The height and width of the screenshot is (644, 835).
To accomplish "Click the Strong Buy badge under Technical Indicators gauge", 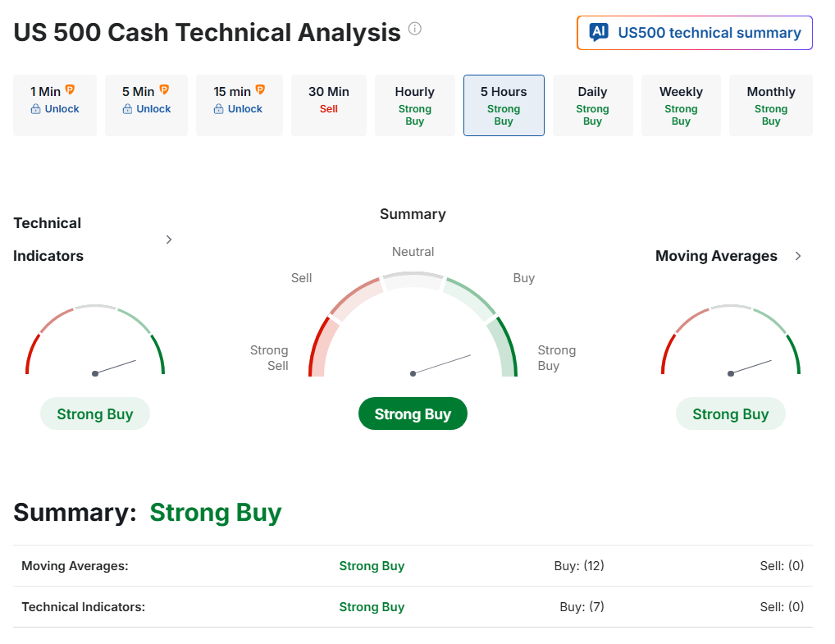I will (95, 413).
